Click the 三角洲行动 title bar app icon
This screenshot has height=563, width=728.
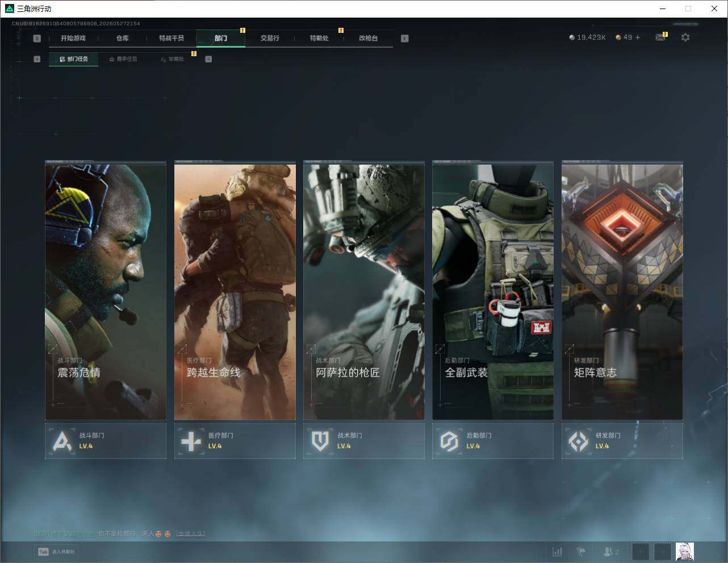[x=9, y=9]
